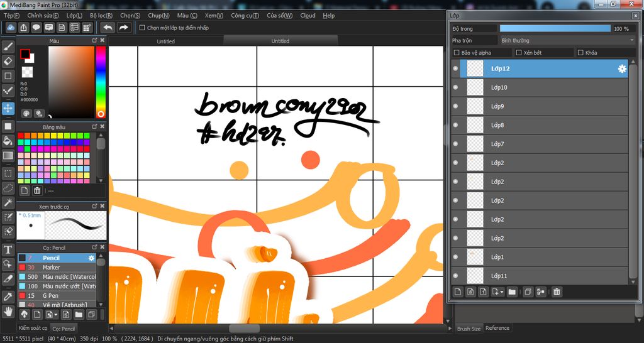This screenshot has width=644, height=343.
Task: Enable 'Bảo vệ alpha' checkbox
Action: point(457,53)
